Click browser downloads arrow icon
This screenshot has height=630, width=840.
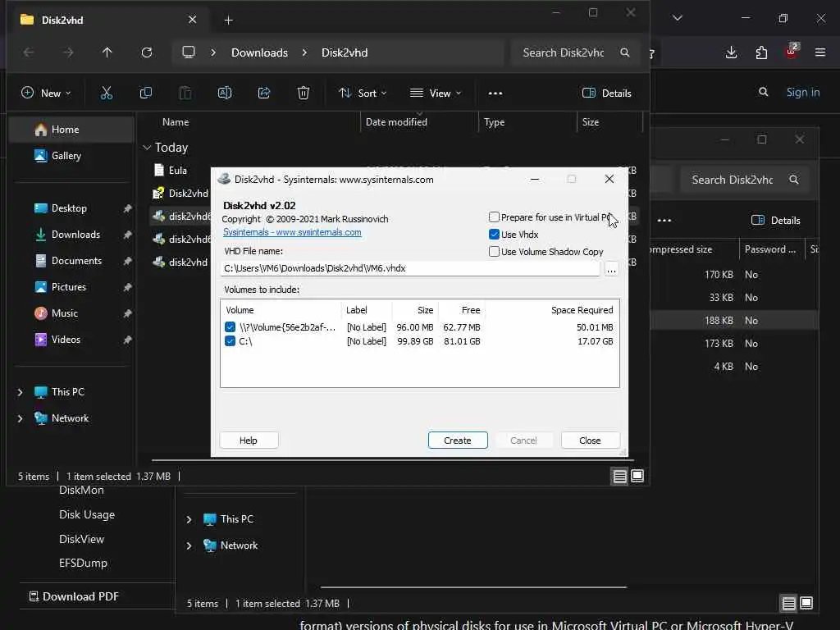pos(731,52)
